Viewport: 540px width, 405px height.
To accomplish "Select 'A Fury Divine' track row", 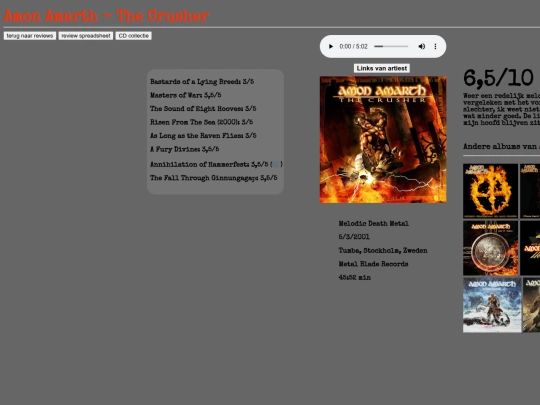I will pyautogui.click(x=184, y=149).
